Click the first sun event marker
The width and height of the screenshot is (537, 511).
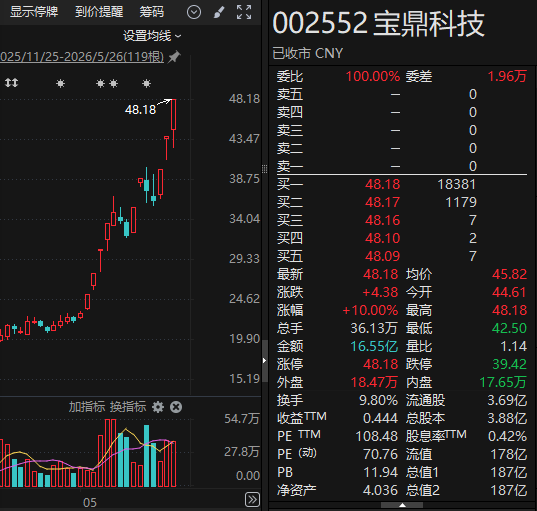(x=60, y=83)
